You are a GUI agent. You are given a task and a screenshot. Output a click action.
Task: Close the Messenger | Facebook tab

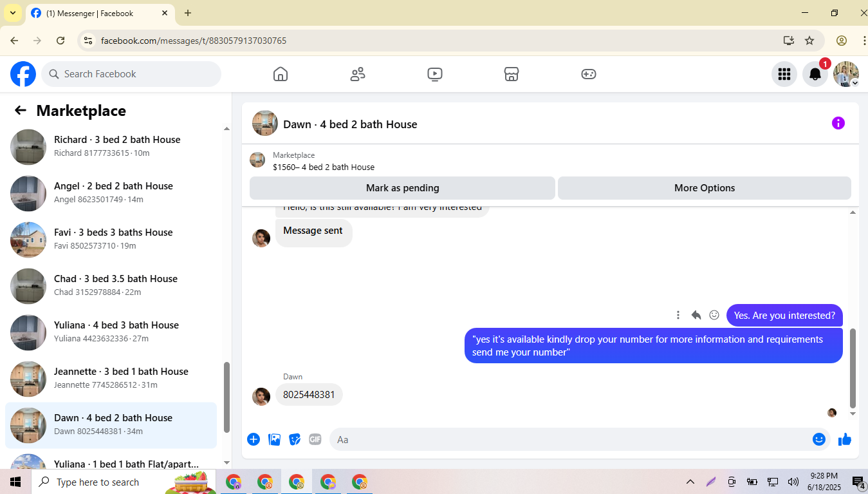coord(165,13)
